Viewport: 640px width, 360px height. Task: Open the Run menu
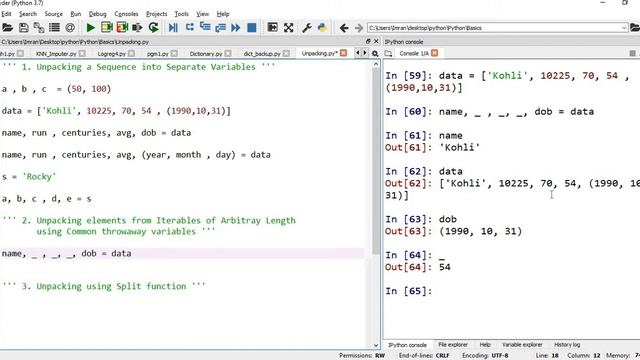(x=76, y=14)
